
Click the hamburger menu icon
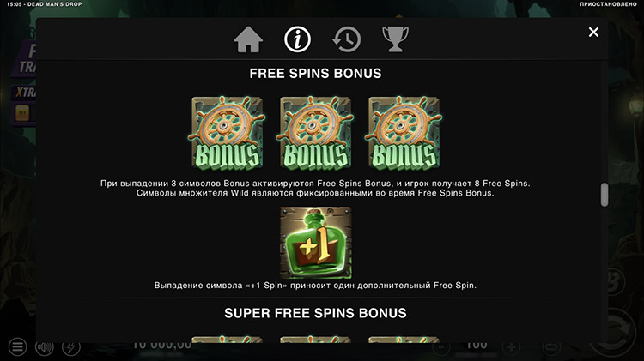(17, 347)
